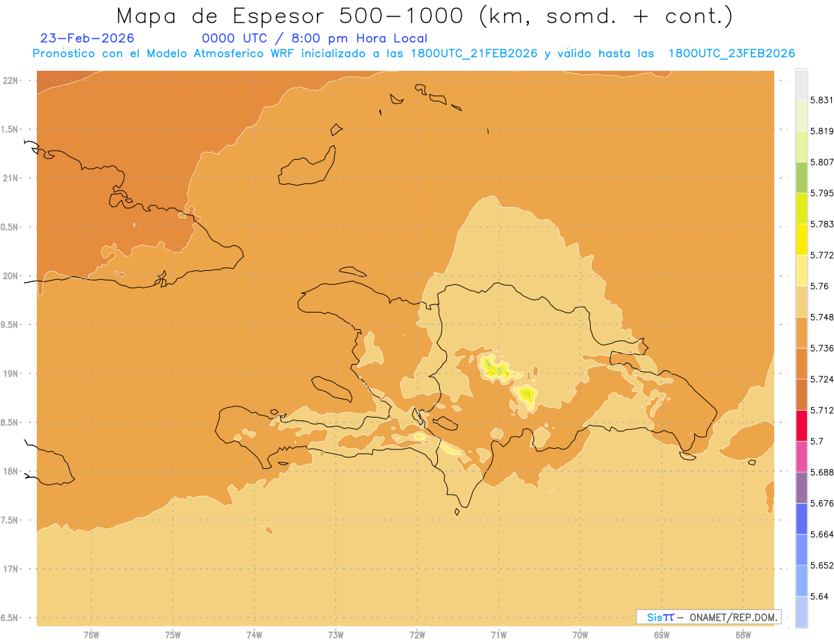Click the legend value 5.783

pos(821,224)
